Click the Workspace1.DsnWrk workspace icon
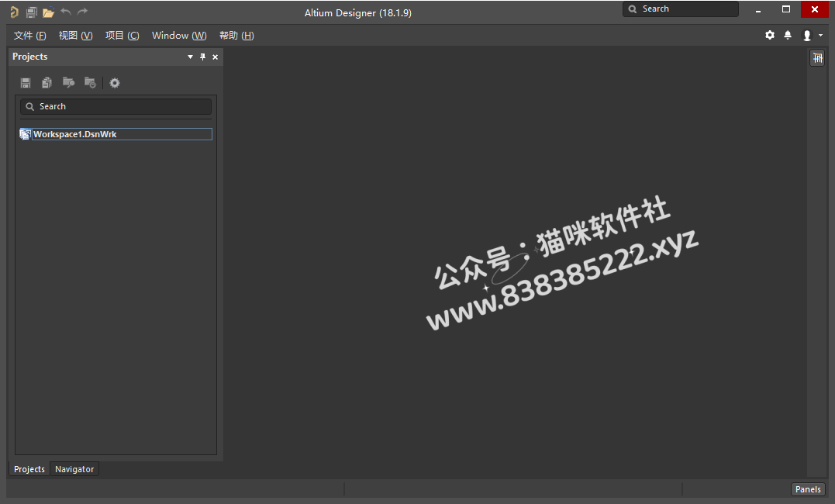Screen dimensions: 835x504 point(25,134)
